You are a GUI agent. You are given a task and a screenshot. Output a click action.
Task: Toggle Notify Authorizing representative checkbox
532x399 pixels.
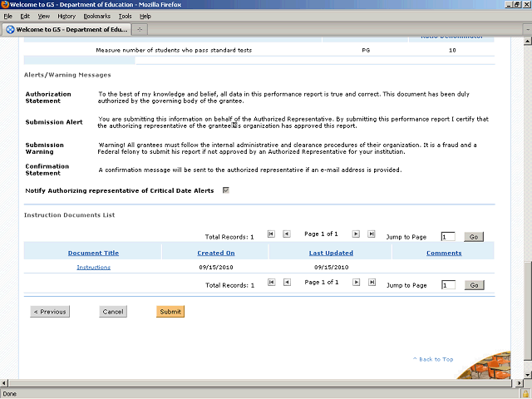click(x=226, y=190)
